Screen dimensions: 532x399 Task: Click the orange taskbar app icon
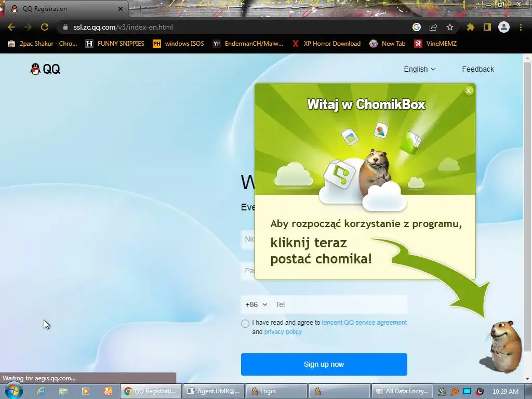click(108, 391)
